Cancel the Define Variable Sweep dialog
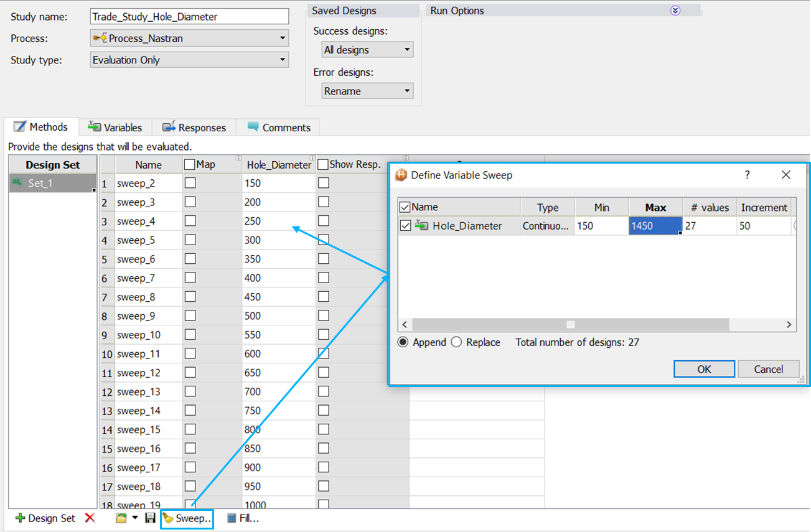This screenshot has height=532, width=811. point(769,369)
